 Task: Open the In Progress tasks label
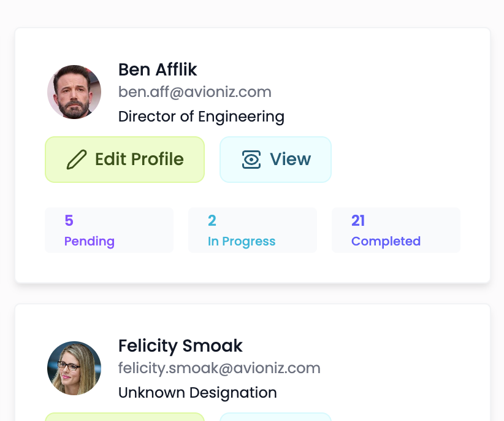[x=242, y=241]
